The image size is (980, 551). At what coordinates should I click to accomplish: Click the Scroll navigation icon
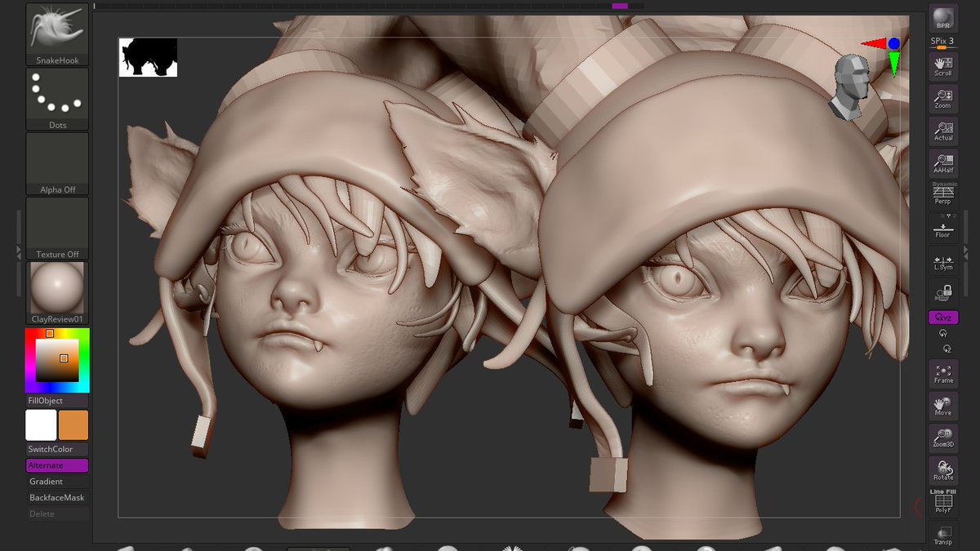pos(943,65)
